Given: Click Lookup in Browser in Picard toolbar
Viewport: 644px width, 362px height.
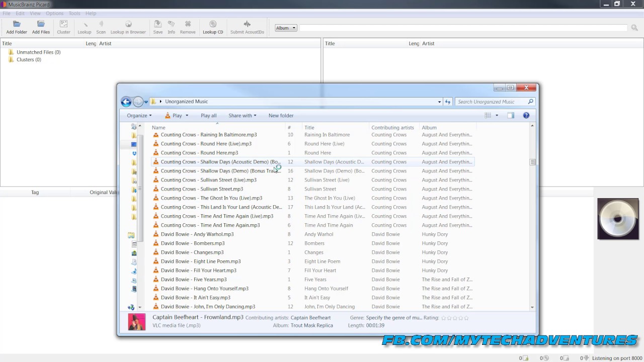Looking at the screenshot, I should 128,27.
